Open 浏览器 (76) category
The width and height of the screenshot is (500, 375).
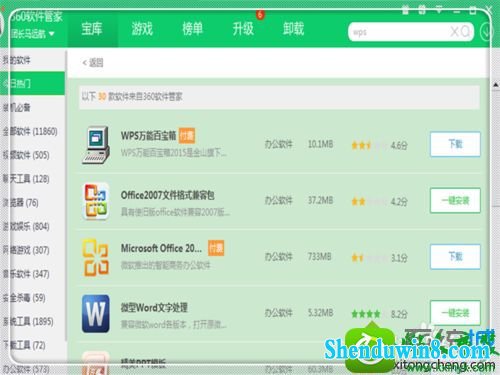(x=21, y=203)
